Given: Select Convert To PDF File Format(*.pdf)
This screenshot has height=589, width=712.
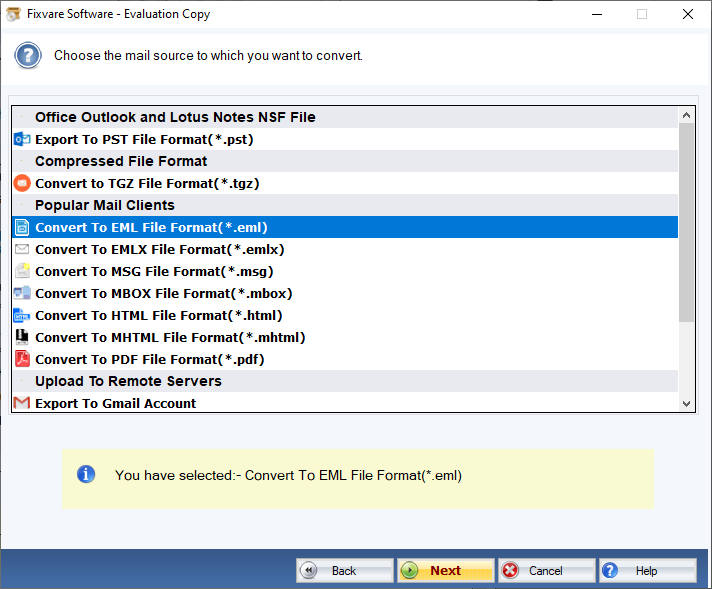Looking at the screenshot, I should click(x=345, y=359).
